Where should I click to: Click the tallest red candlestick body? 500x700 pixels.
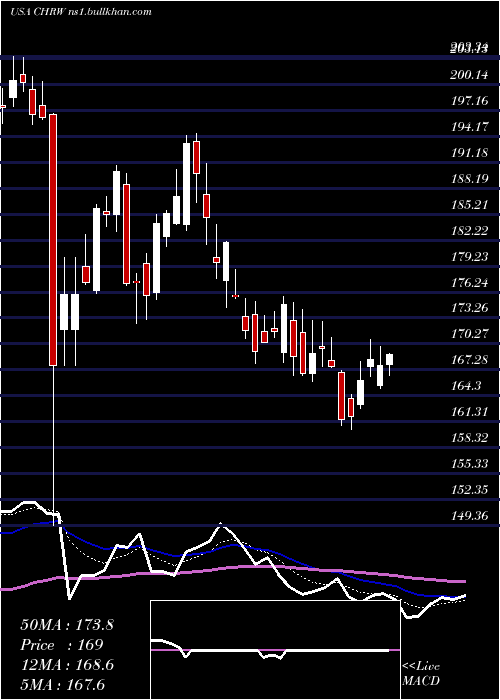coord(54,240)
